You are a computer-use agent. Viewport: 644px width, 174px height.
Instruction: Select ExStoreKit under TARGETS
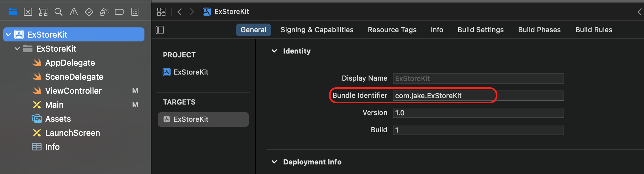click(x=203, y=120)
